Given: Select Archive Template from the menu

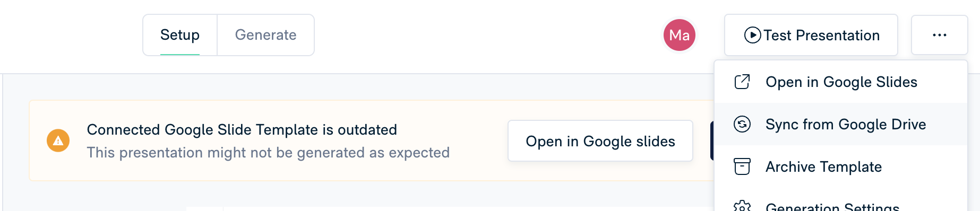Looking at the screenshot, I should [841, 166].
